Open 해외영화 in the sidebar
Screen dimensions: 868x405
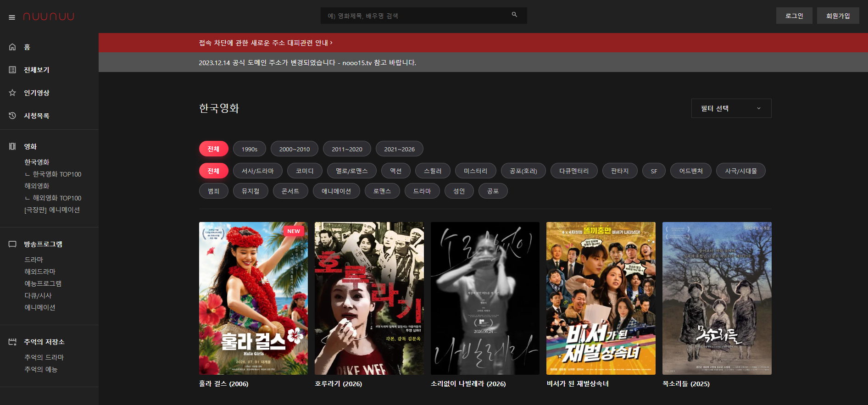point(37,186)
